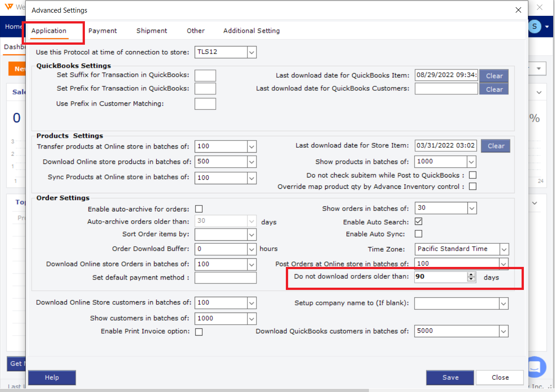Open the Sort Order items by dropdown
Viewport: 555px width, 392px height.
[x=252, y=234]
